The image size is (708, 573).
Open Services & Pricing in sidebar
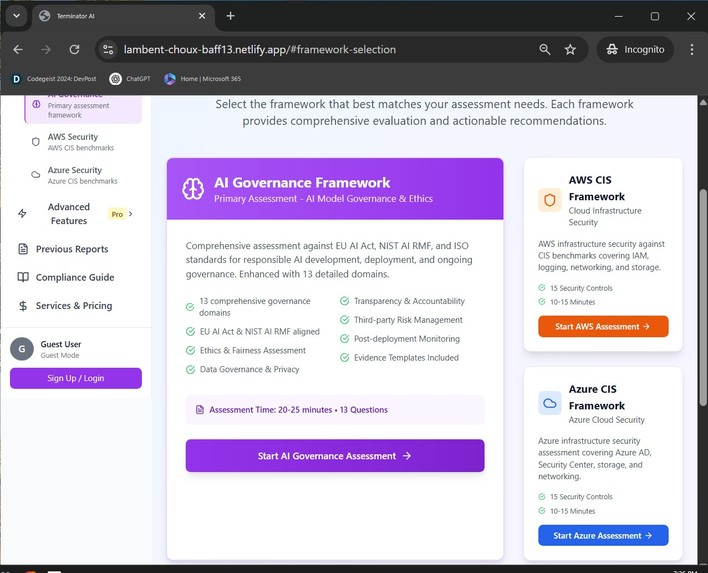click(74, 306)
